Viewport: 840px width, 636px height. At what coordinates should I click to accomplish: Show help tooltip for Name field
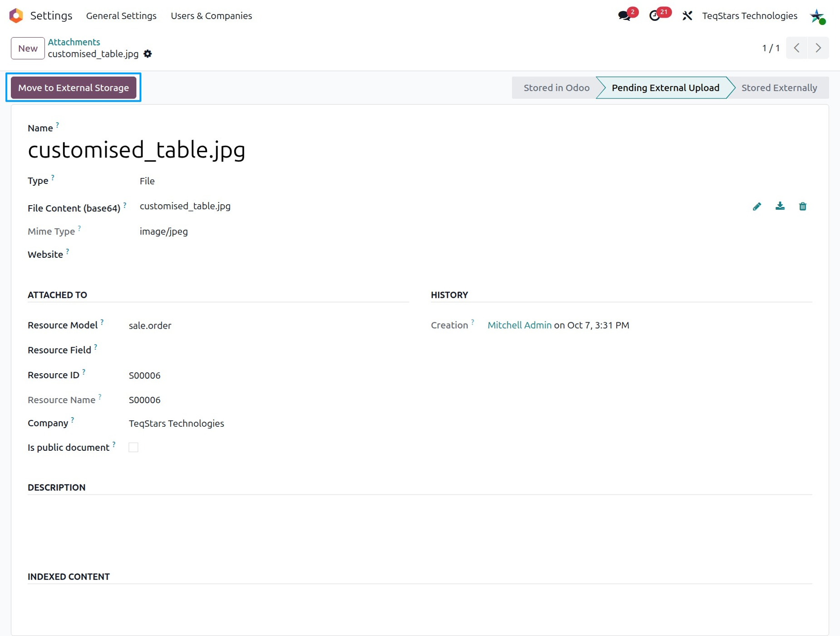(57, 124)
